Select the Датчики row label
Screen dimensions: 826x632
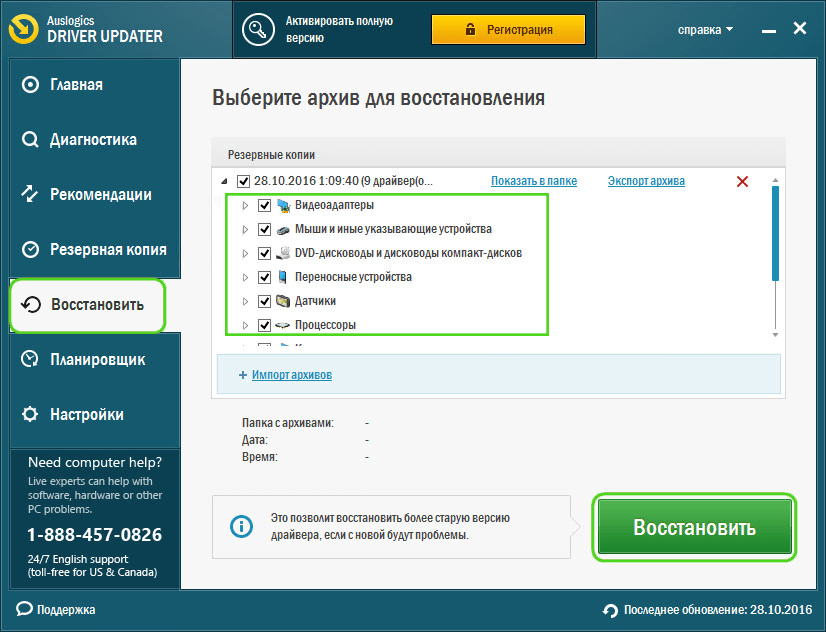tap(315, 301)
